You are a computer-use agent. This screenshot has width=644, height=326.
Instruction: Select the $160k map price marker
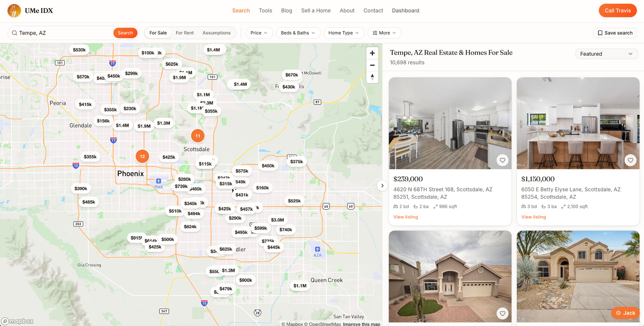point(262,188)
